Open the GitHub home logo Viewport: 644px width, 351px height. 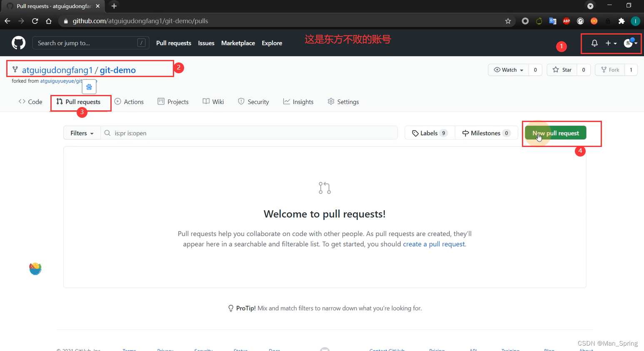point(18,43)
